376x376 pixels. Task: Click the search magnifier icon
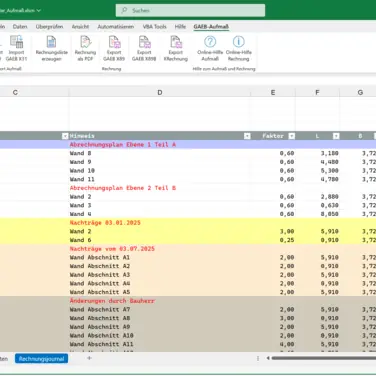(x=124, y=10)
